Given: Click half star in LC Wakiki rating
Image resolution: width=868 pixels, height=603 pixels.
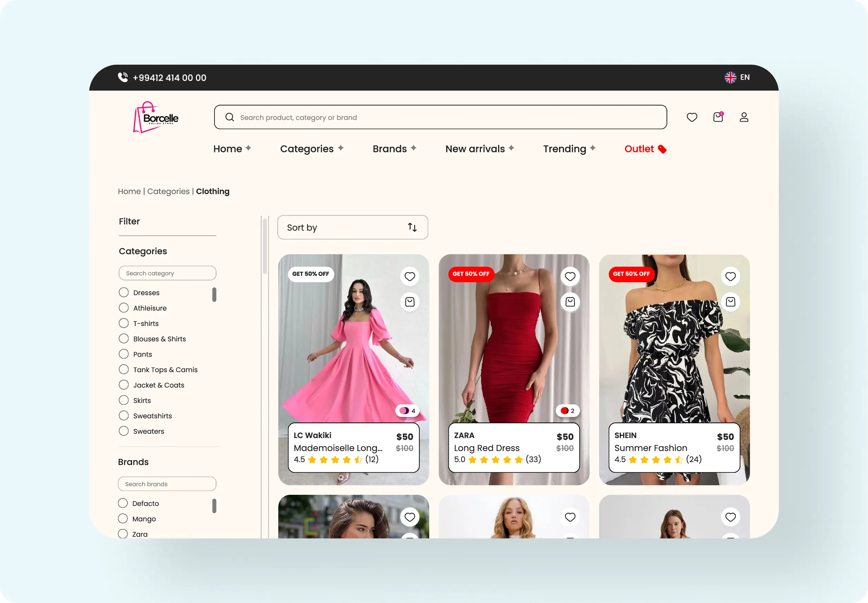Looking at the screenshot, I should tap(358, 459).
